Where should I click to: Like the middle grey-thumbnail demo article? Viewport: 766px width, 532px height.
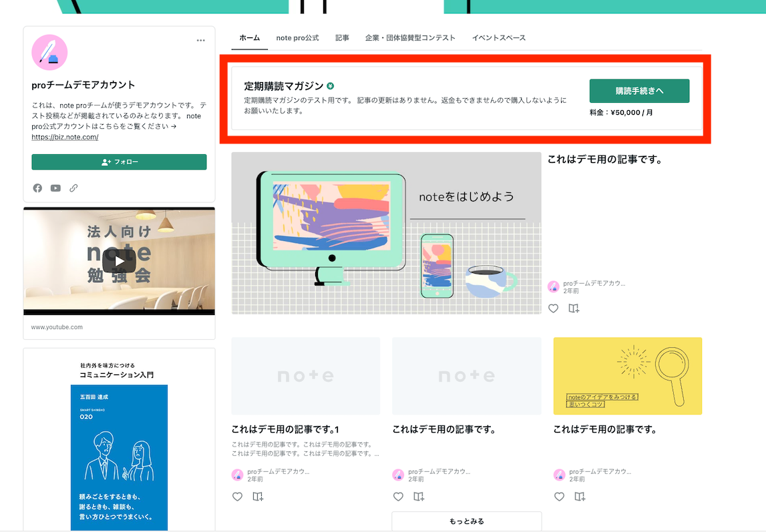[398, 497]
